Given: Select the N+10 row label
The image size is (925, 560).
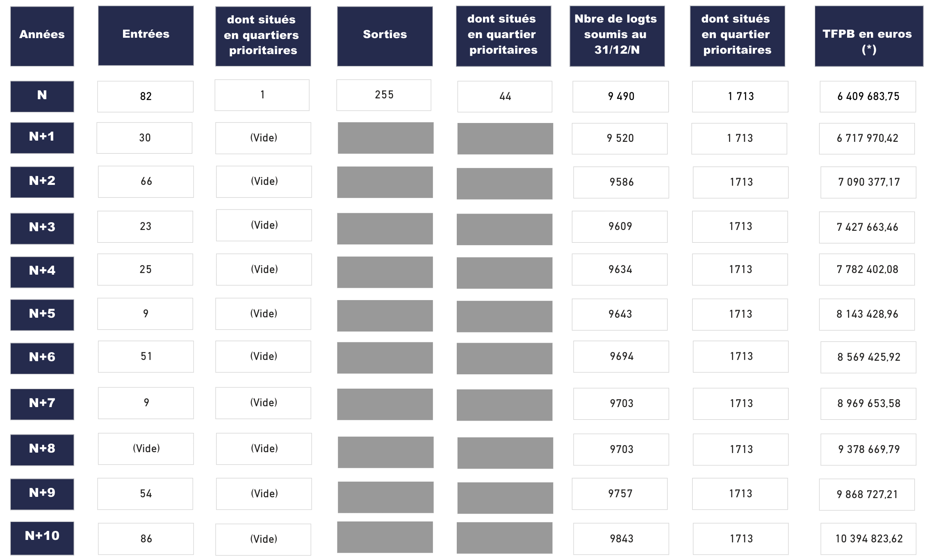Looking at the screenshot, I should tap(42, 537).
